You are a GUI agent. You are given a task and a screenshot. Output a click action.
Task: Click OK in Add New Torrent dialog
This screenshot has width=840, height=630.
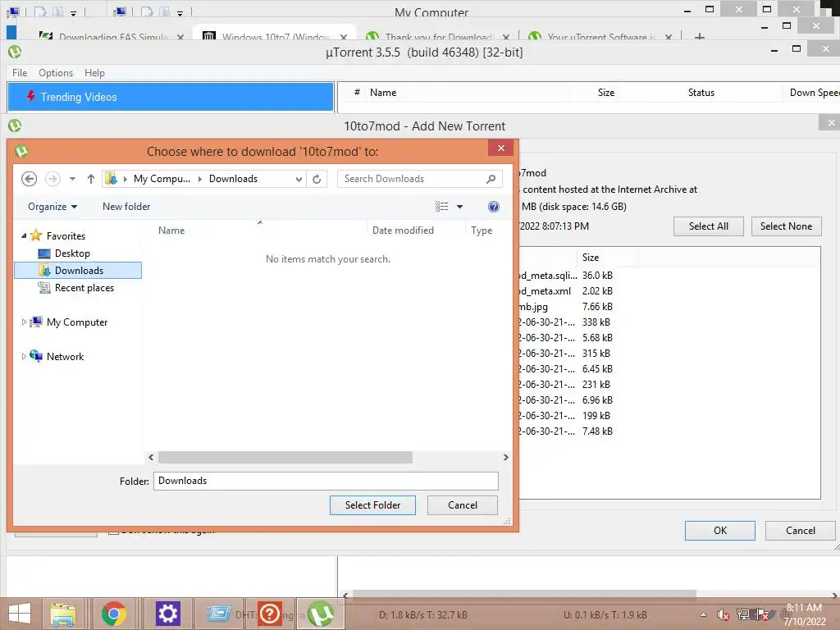coord(720,531)
